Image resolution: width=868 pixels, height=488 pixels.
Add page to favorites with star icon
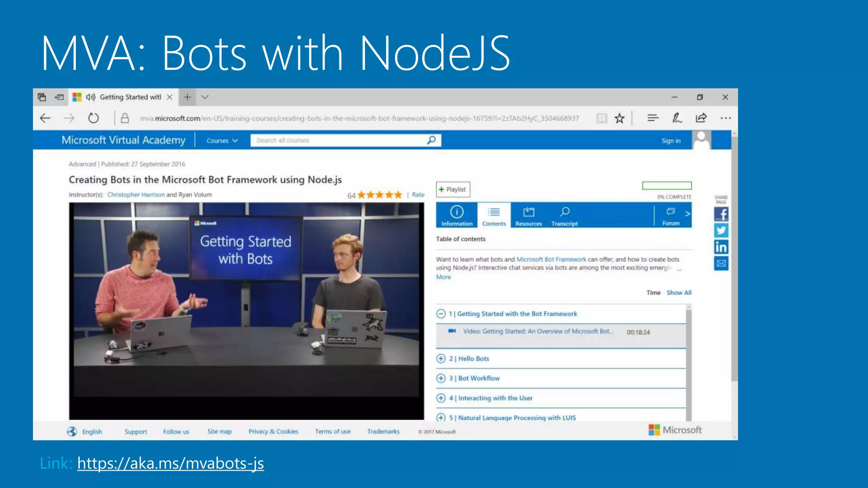[x=619, y=118]
